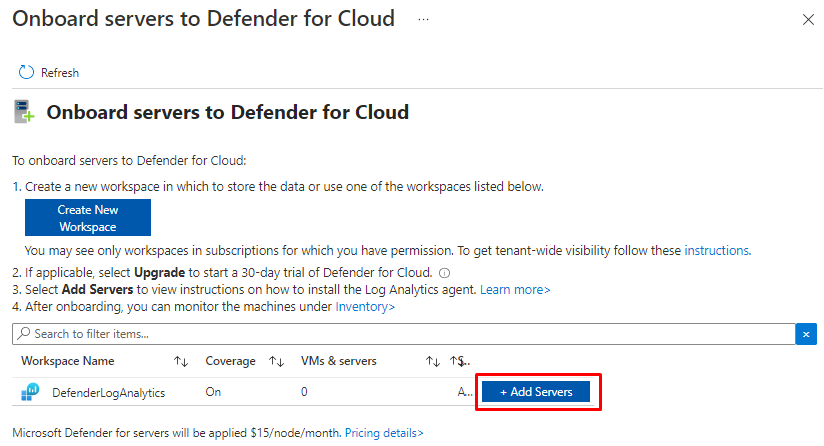Click the magnifier icon in the filter box
824x446 pixels.
pos(24,334)
